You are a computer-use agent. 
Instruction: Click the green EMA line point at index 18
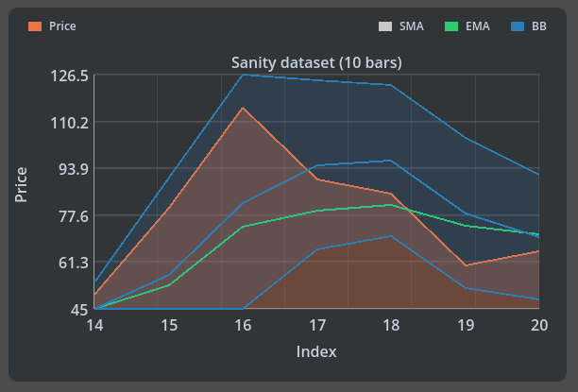[391, 205]
